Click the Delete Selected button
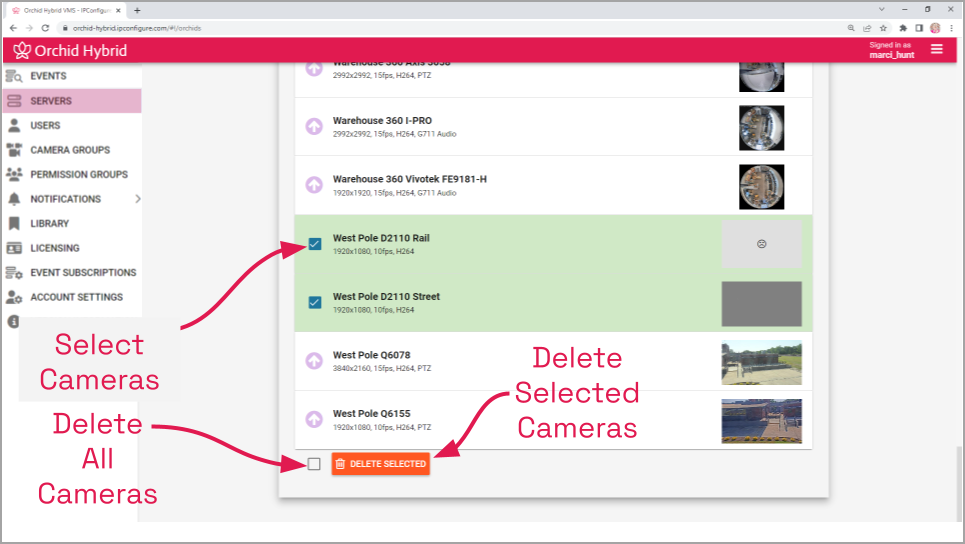 pos(380,464)
